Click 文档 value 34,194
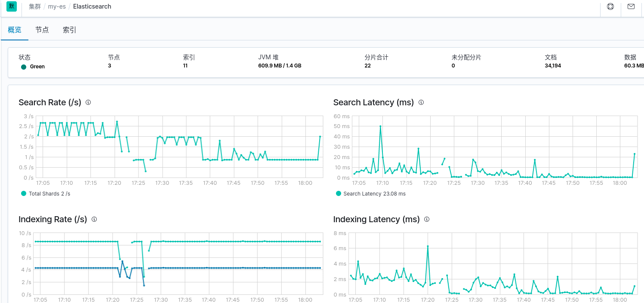Viewport: 644px width, 303px height. (x=553, y=66)
